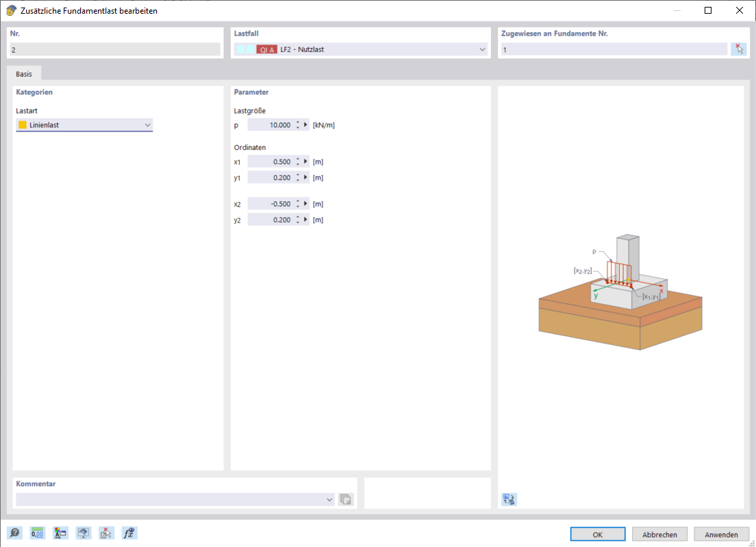Click the pick foundation in graphic icon
This screenshot has height=547, width=756.
(x=739, y=49)
